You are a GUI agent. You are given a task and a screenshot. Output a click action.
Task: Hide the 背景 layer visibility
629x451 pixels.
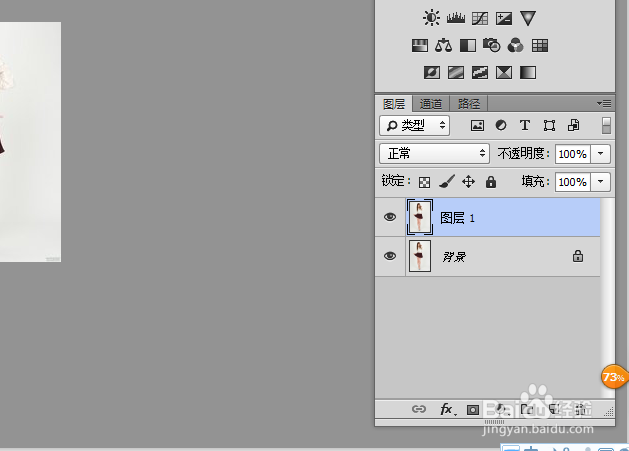(390, 256)
